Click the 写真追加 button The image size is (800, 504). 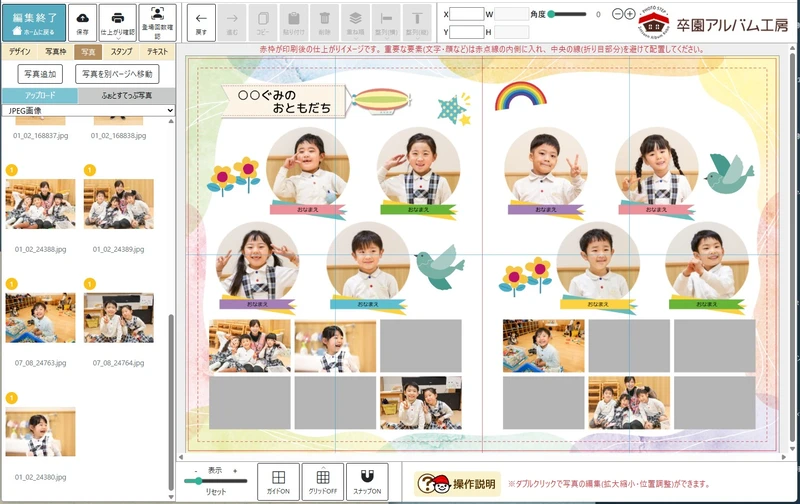pos(40,74)
